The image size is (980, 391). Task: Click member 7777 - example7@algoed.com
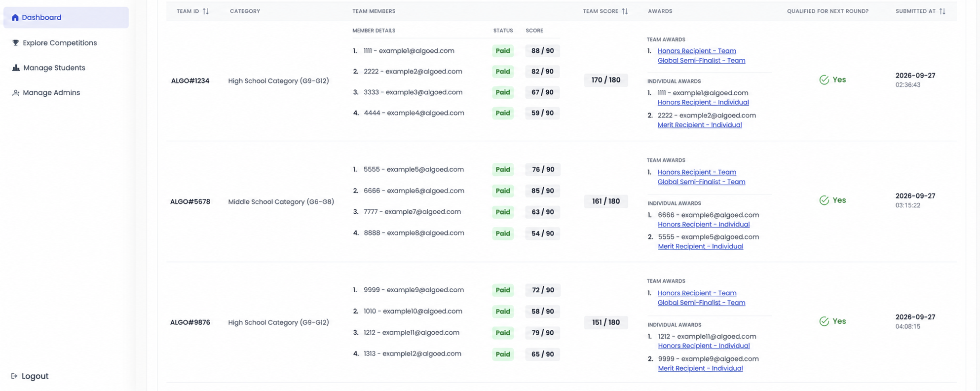pyautogui.click(x=412, y=212)
